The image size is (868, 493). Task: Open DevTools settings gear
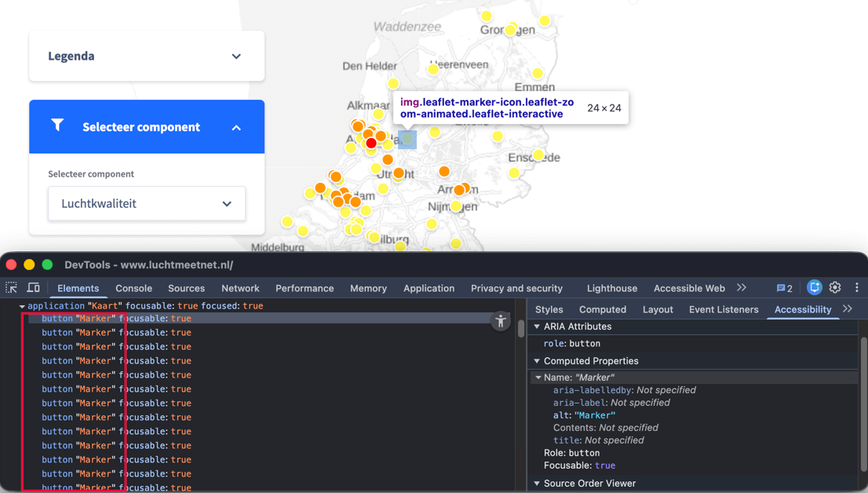tap(835, 288)
